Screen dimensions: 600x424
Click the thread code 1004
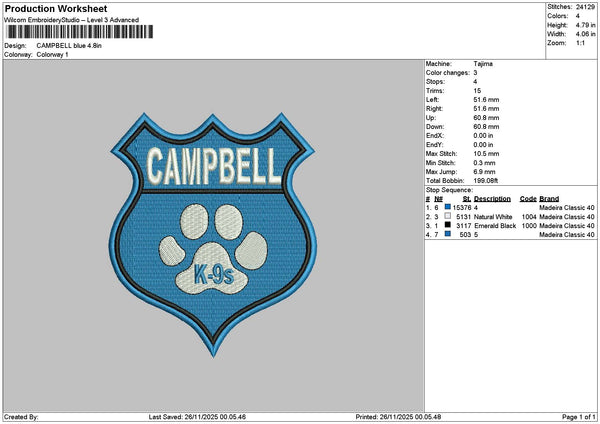529,217
